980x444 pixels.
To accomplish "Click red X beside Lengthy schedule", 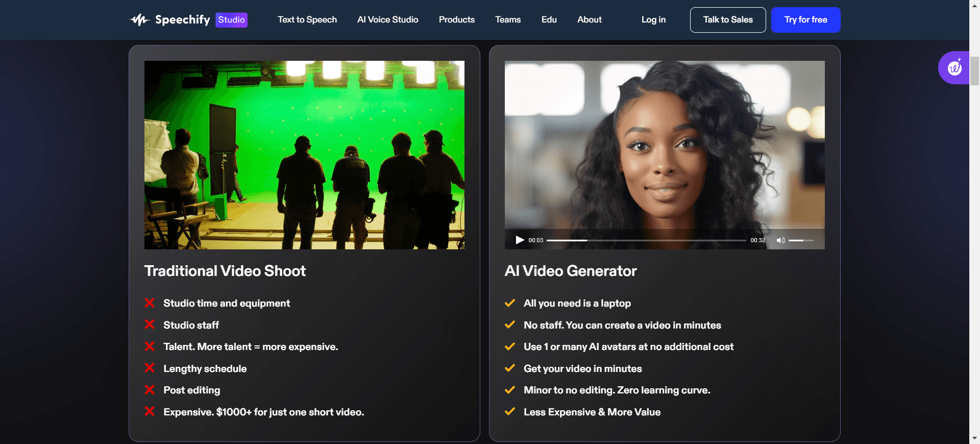I will point(150,368).
